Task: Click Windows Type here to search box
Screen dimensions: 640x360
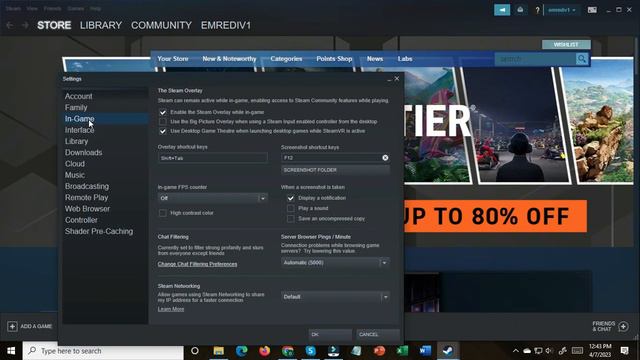Action: tap(103, 351)
